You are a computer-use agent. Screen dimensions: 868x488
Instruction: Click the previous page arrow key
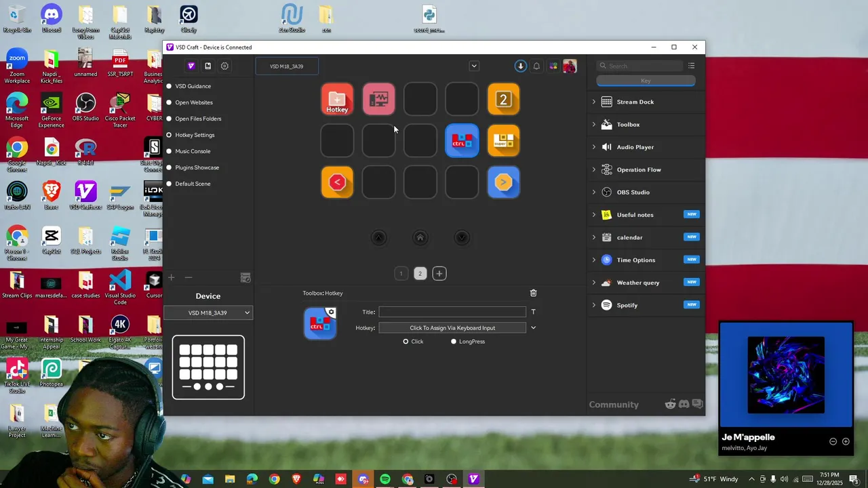coord(337,182)
